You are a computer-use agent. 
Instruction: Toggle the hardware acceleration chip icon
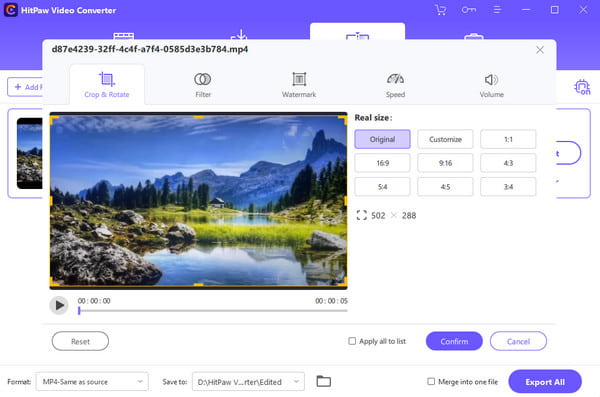click(x=582, y=87)
